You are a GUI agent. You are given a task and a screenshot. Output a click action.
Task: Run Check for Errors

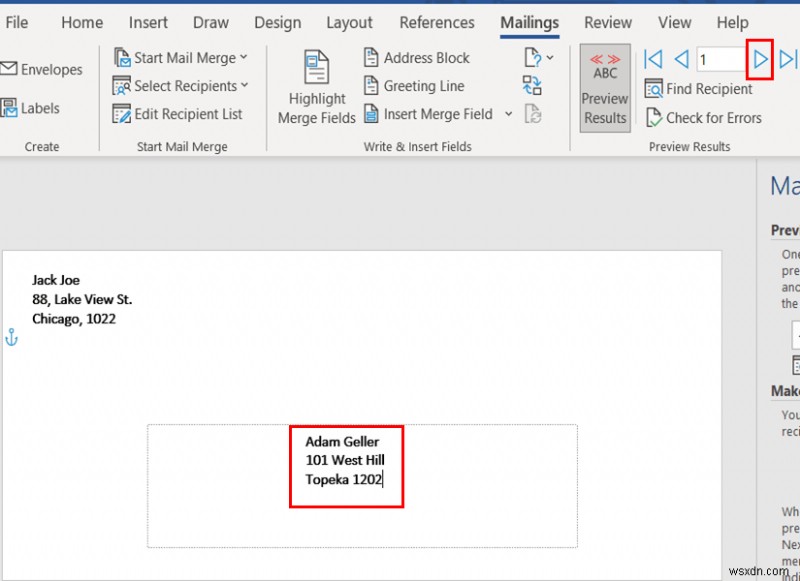coord(704,118)
